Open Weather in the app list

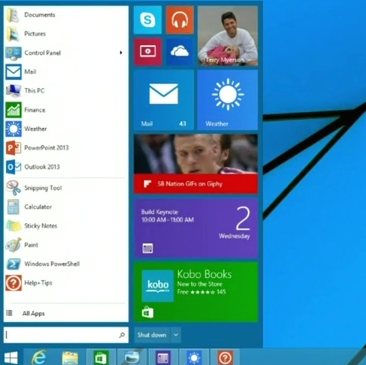[x=66, y=129]
